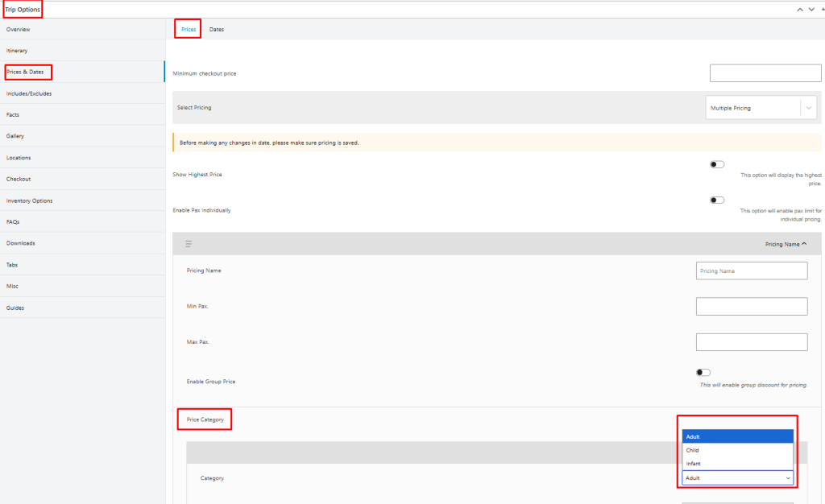Click the Minimum checkout price field
The image size is (825, 504).
765,73
